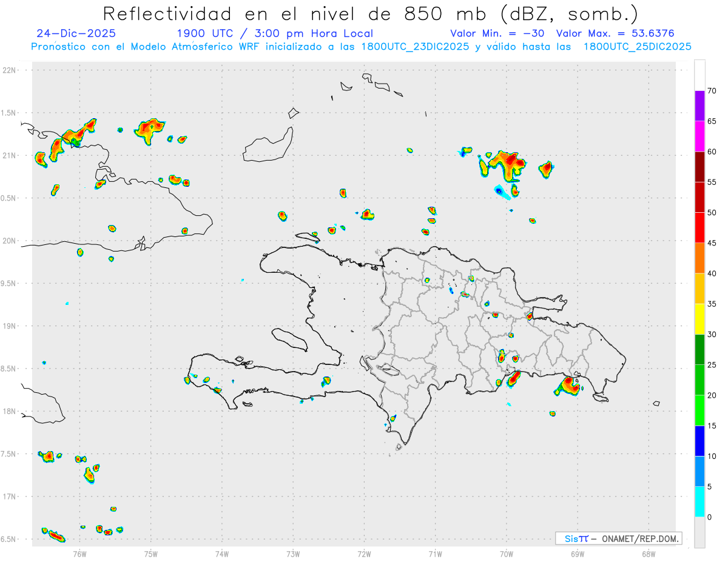Click the '74W' longitude axis label

[x=222, y=554]
